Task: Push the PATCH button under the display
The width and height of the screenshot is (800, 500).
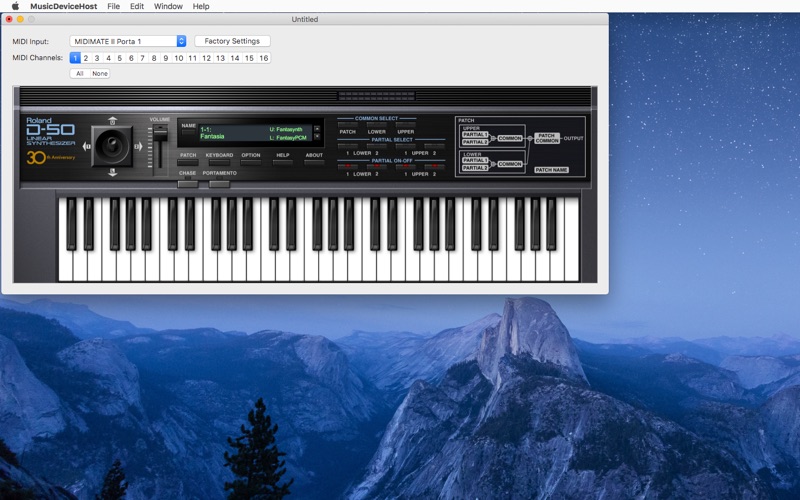Action: [x=188, y=163]
